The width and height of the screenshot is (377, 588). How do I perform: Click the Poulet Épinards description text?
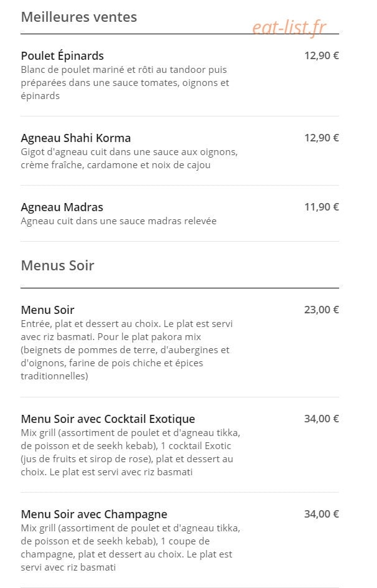pyautogui.click(x=124, y=82)
